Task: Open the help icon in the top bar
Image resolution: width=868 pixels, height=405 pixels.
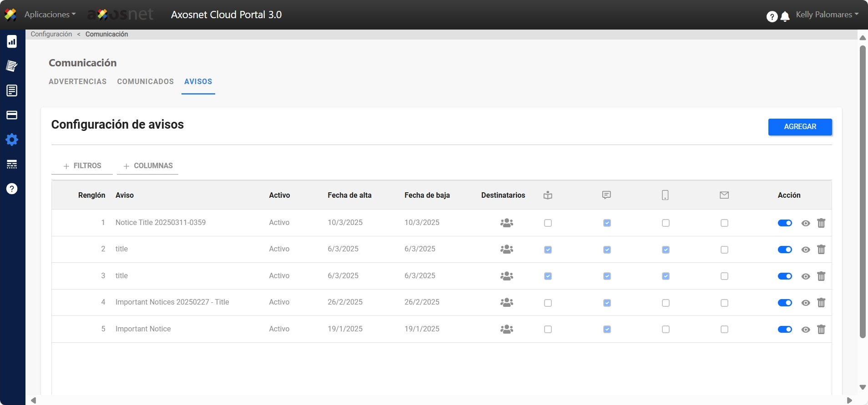Action: pos(772,17)
